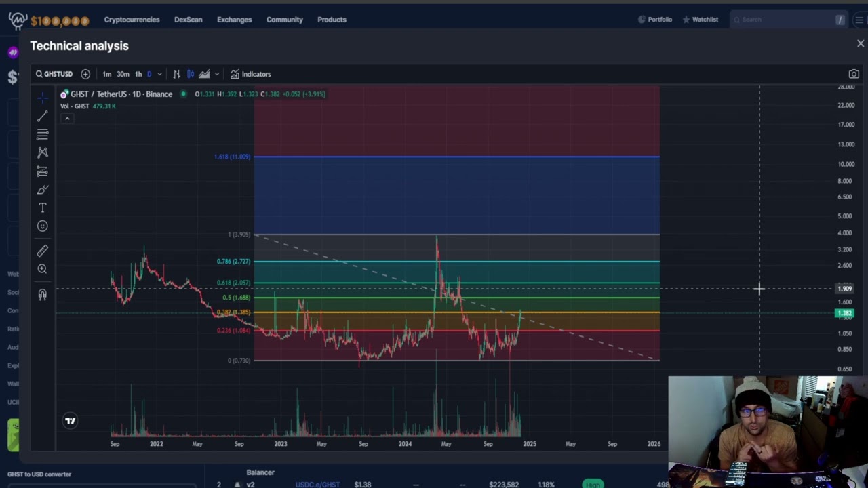Select the 1h timeframe

pos(138,74)
